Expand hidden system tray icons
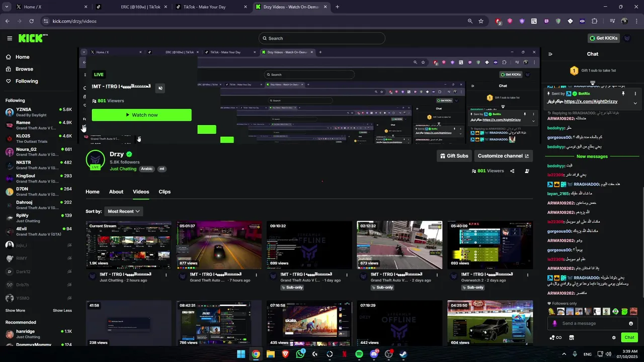This screenshot has width=644, height=362. [x=563, y=354]
